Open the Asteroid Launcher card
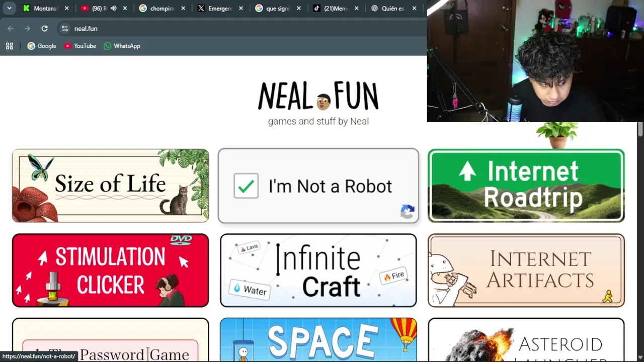 click(526, 339)
